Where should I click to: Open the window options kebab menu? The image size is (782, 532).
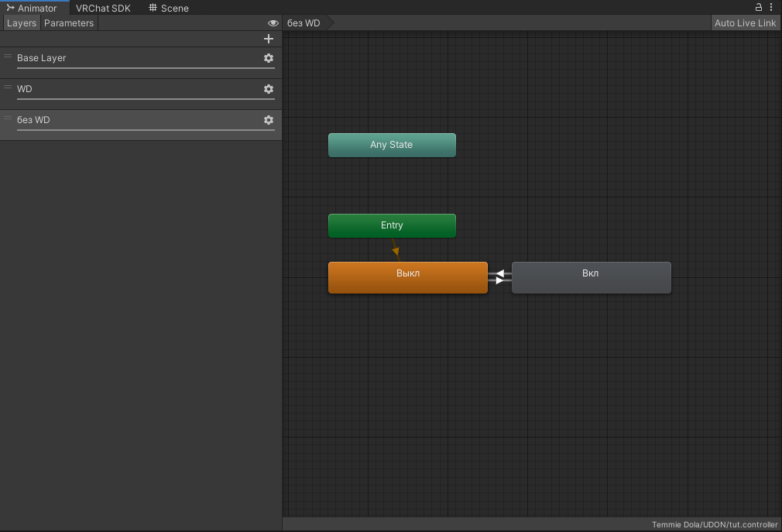coord(771,7)
